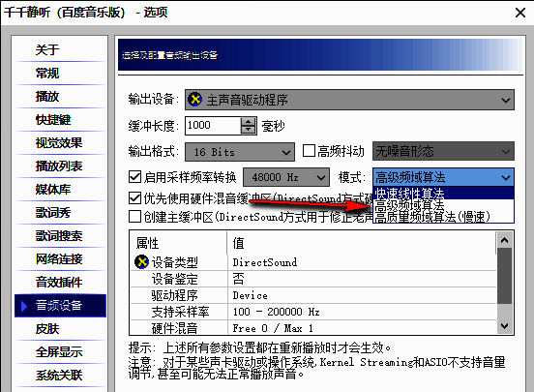Select 音效插件 in the sidebar
Viewport: 534px width, 392px height.
point(59,283)
